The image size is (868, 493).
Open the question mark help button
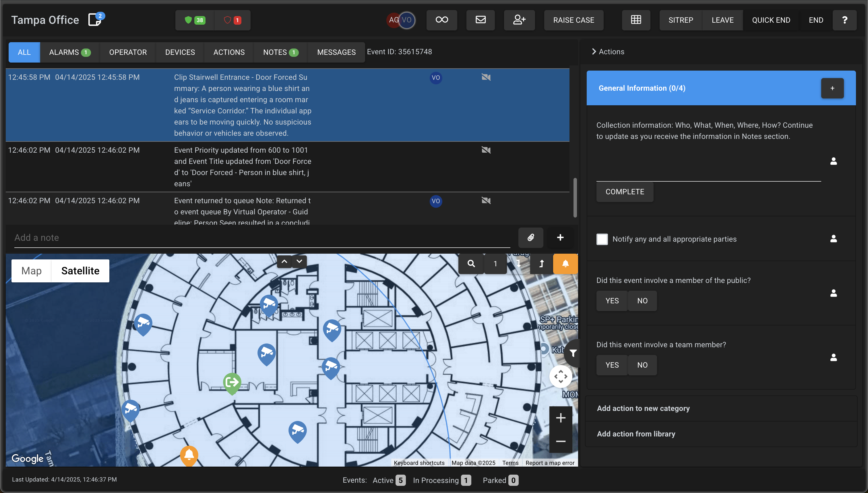coord(844,20)
